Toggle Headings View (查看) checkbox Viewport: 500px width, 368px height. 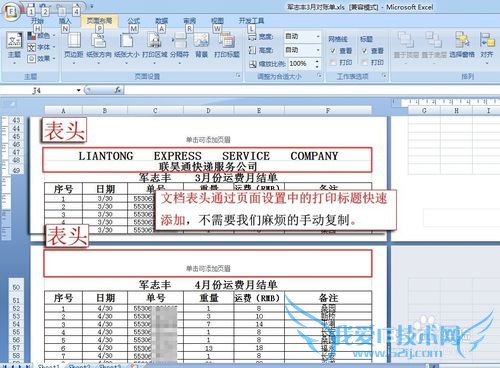pyautogui.click(x=365, y=51)
